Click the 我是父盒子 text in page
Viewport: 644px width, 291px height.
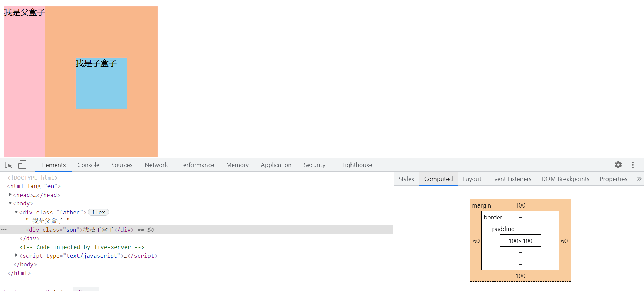[x=25, y=12]
